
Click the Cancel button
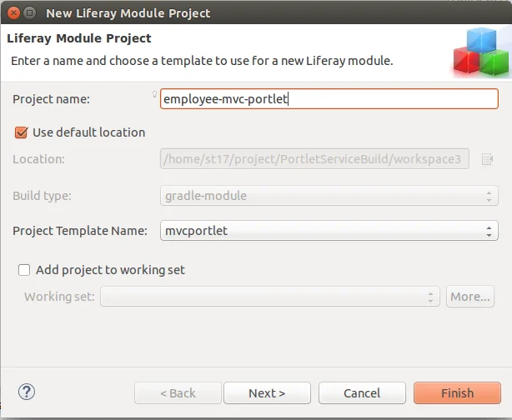point(362,393)
